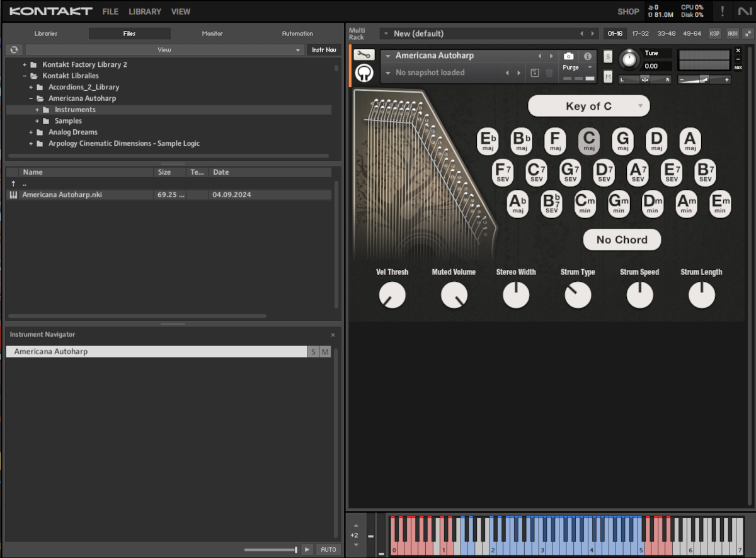Image resolution: width=756 pixels, height=558 pixels.
Task: Expand the Accordions_2_Library folder
Action: [x=31, y=87]
